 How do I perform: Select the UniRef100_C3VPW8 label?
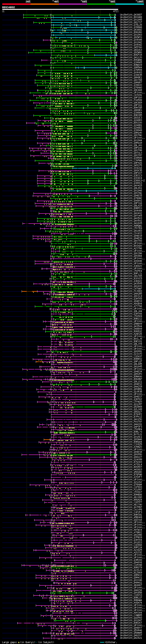click(x=131, y=161)
